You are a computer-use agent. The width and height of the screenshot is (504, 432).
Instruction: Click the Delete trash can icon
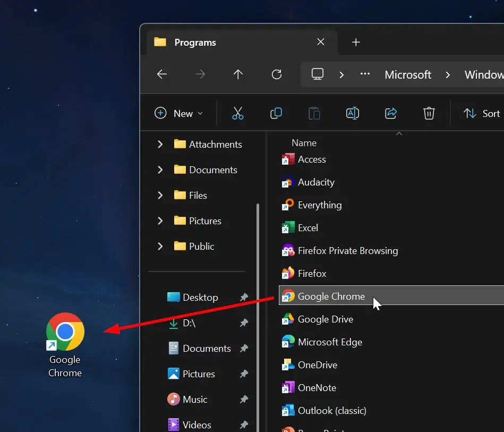(x=429, y=113)
